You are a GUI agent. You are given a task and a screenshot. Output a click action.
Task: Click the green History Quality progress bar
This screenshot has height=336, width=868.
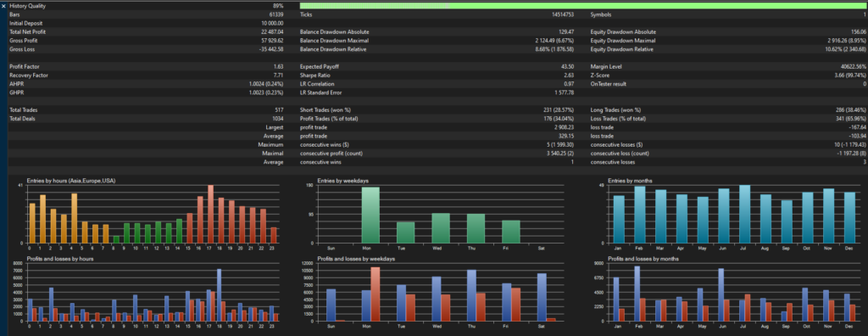point(583,6)
